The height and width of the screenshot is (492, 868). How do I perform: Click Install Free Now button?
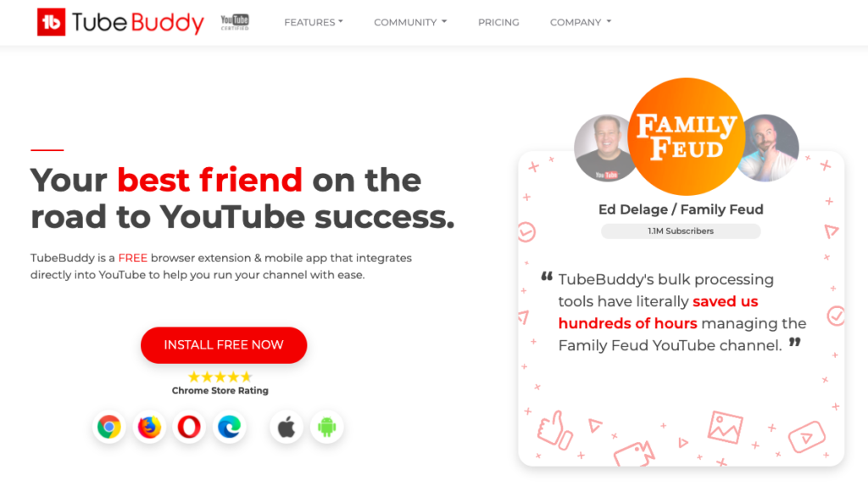click(x=224, y=345)
